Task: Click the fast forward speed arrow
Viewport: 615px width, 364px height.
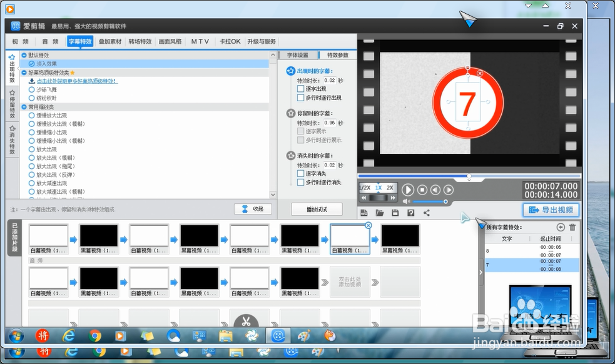Action: (x=393, y=198)
